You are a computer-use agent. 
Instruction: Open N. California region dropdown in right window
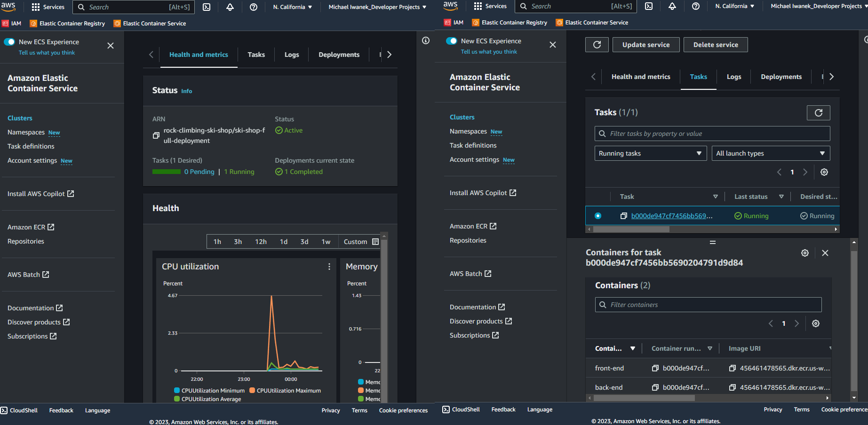pos(734,6)
